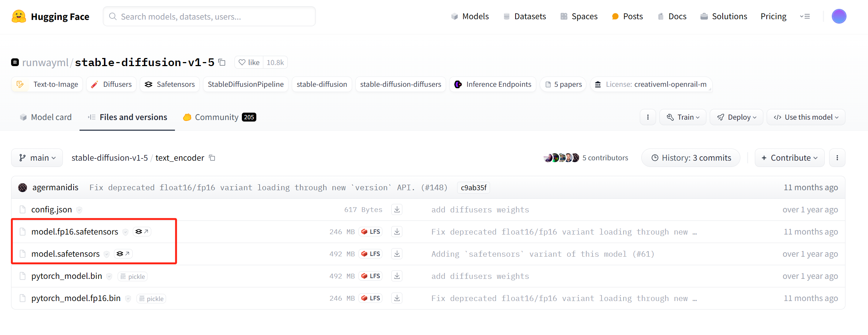
Task: Open Posts in top navigation
Action: tap(627, 16)
